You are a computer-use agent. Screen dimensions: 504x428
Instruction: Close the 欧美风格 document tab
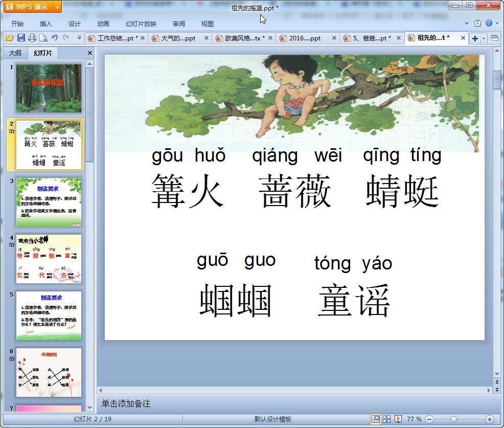coord(270,38)
